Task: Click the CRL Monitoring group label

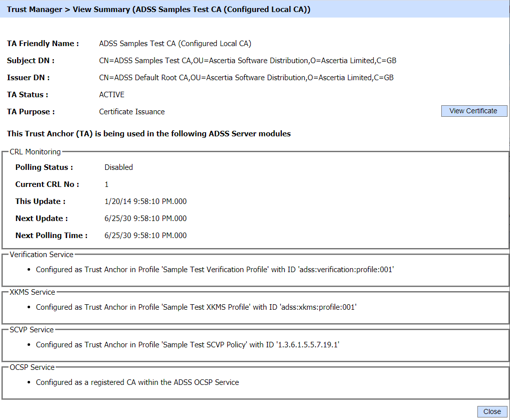Action: pos(35,152)
